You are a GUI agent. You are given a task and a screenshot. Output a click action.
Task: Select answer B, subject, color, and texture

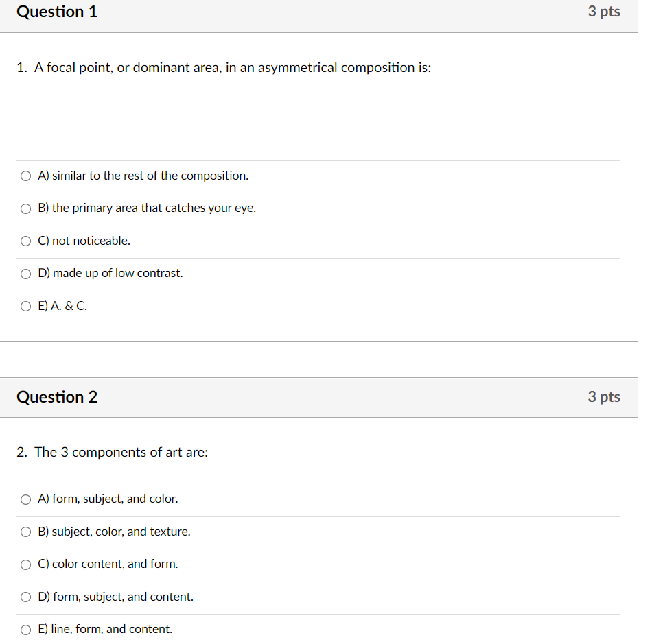115,532
